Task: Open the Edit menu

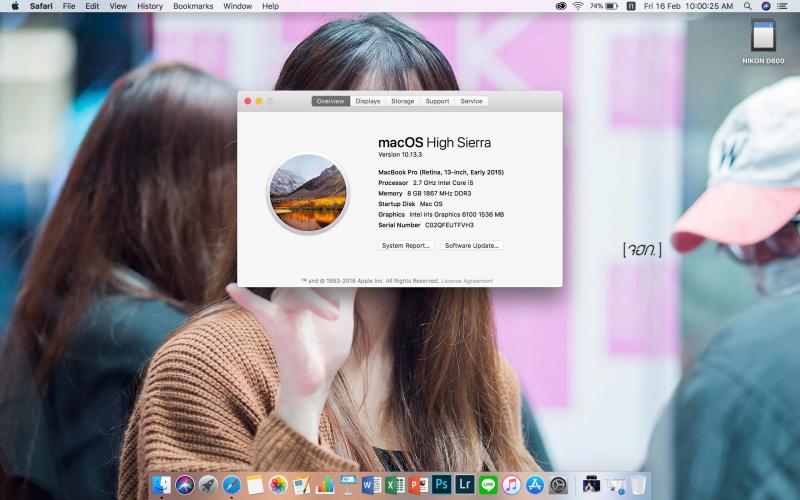Action: (x=92, y=6)
